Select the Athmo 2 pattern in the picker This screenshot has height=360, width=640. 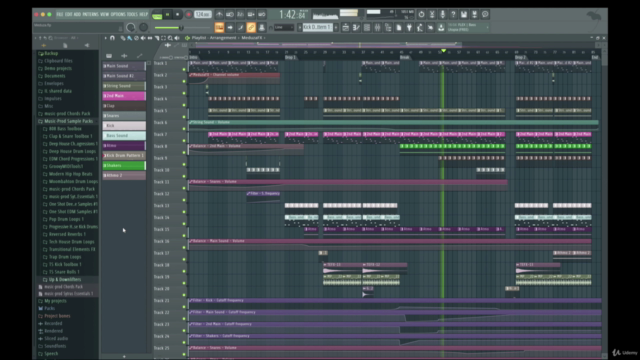point(124,176)
